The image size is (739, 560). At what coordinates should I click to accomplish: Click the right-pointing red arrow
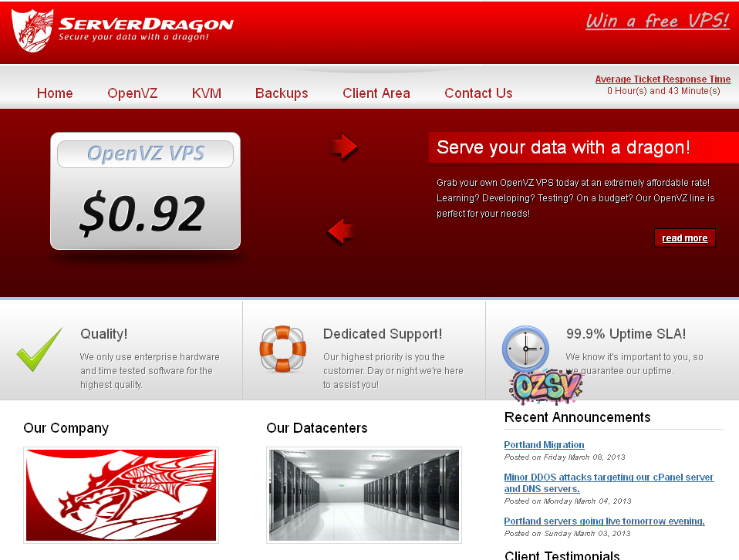coord(343,147)
